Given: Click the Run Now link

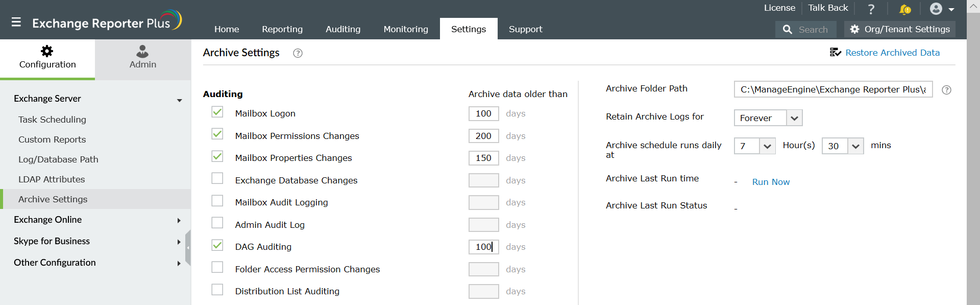Looking at the screenshot, I should coord(771,182).
